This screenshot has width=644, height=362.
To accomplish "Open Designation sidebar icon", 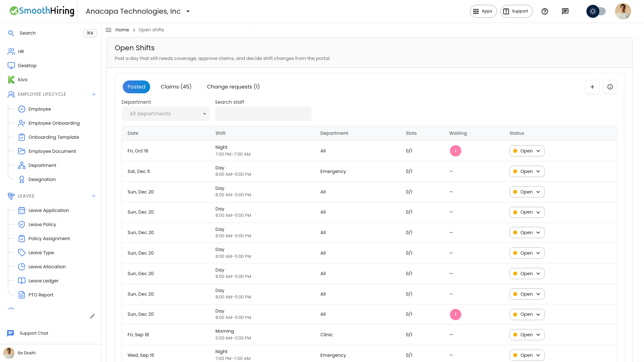I will click(22, 179).
